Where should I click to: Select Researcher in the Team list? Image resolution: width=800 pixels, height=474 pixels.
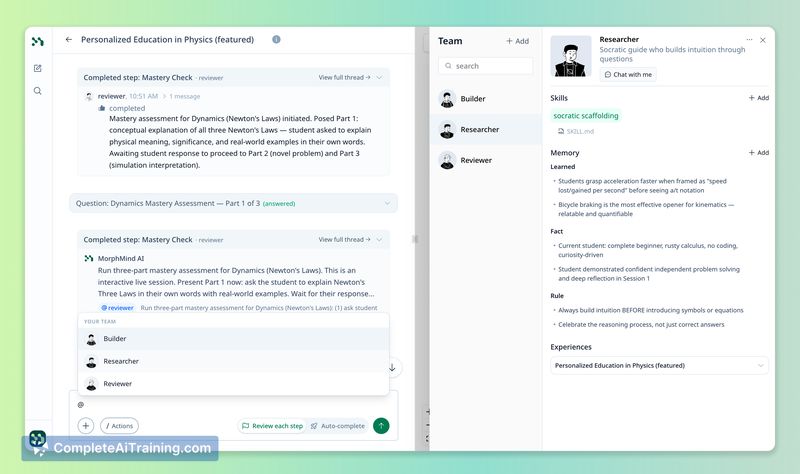pyautogui.click(x=485, y=130)
